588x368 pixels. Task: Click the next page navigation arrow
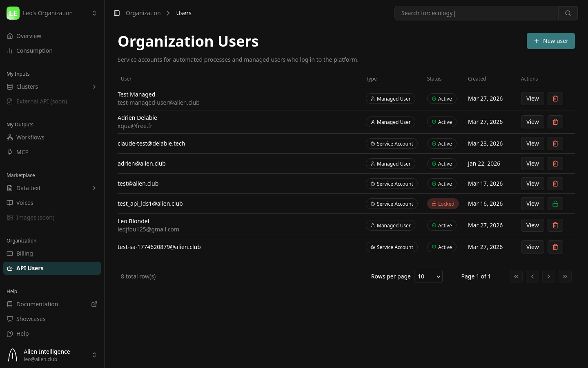549,276
